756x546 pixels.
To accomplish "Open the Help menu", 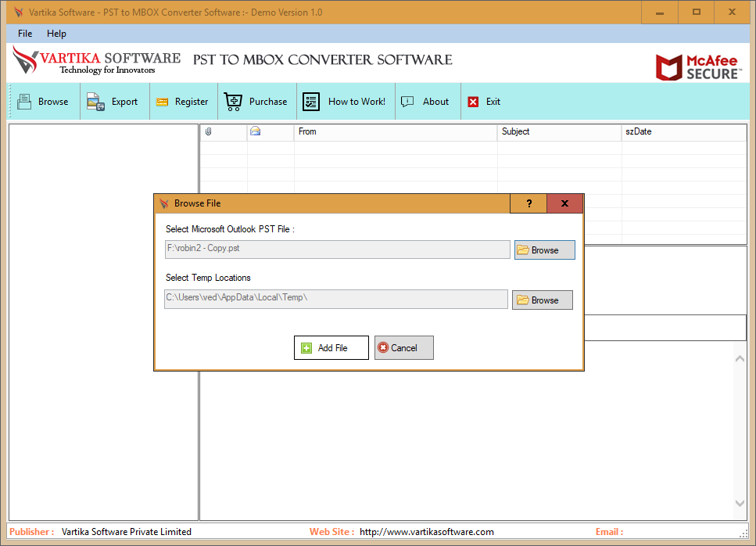I will tap(56, 34).
